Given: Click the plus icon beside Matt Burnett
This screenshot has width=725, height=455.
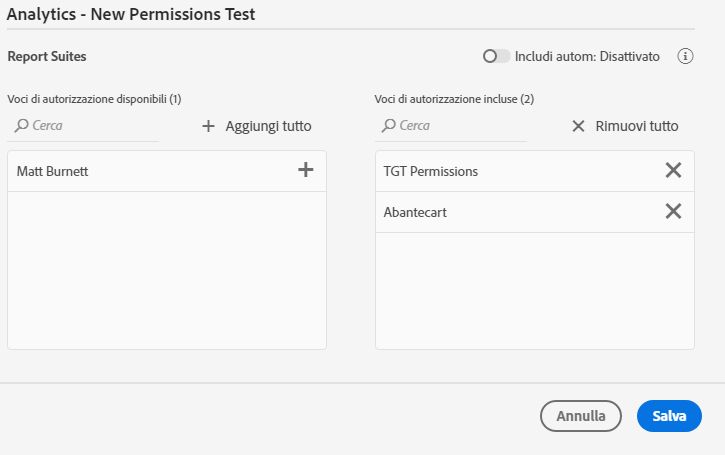Looking at the screenshot, I should pos(306,170).
